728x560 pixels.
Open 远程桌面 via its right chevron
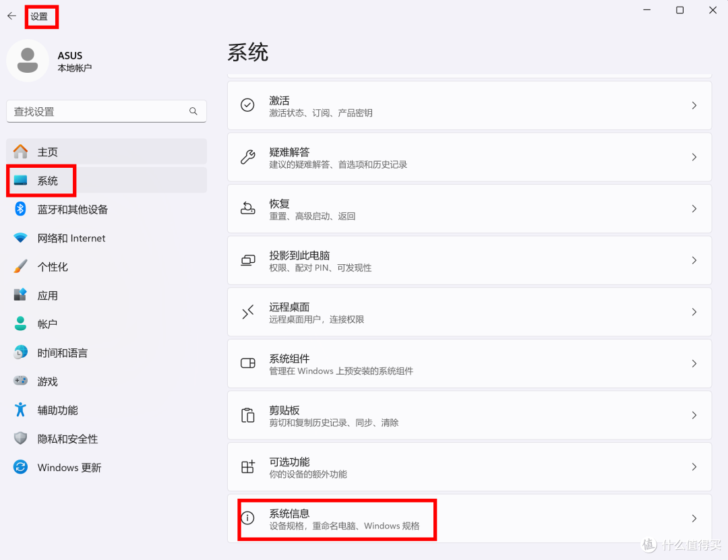click(x=694, y=311)
